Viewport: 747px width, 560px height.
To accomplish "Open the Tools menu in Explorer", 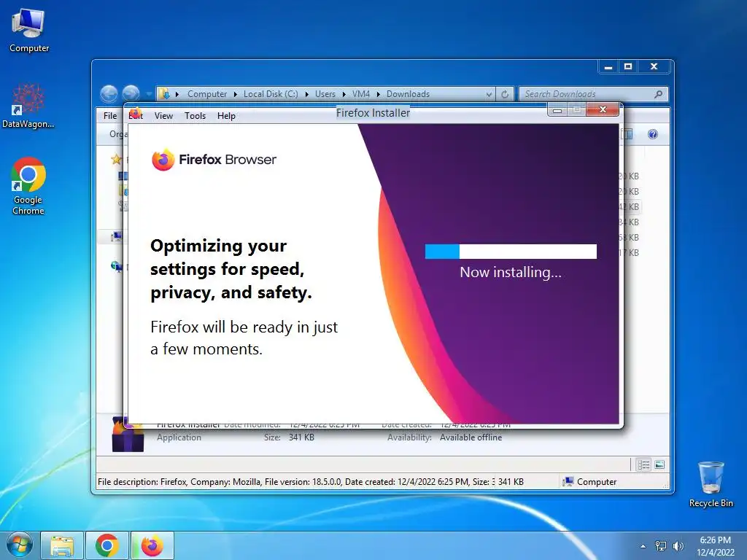I will tap(195, 116).
